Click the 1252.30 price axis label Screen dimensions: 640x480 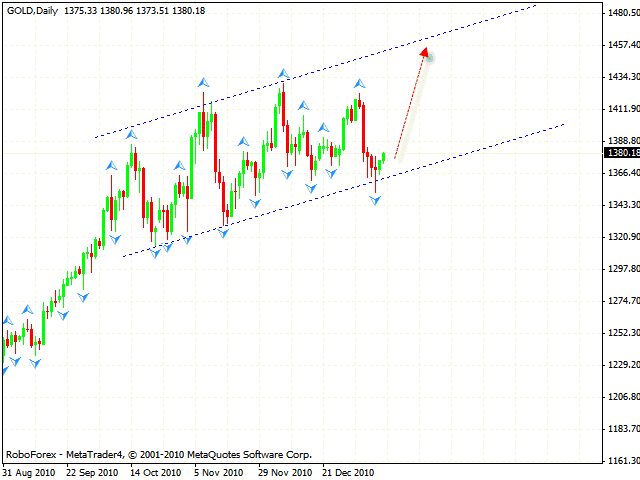[624, 333]
